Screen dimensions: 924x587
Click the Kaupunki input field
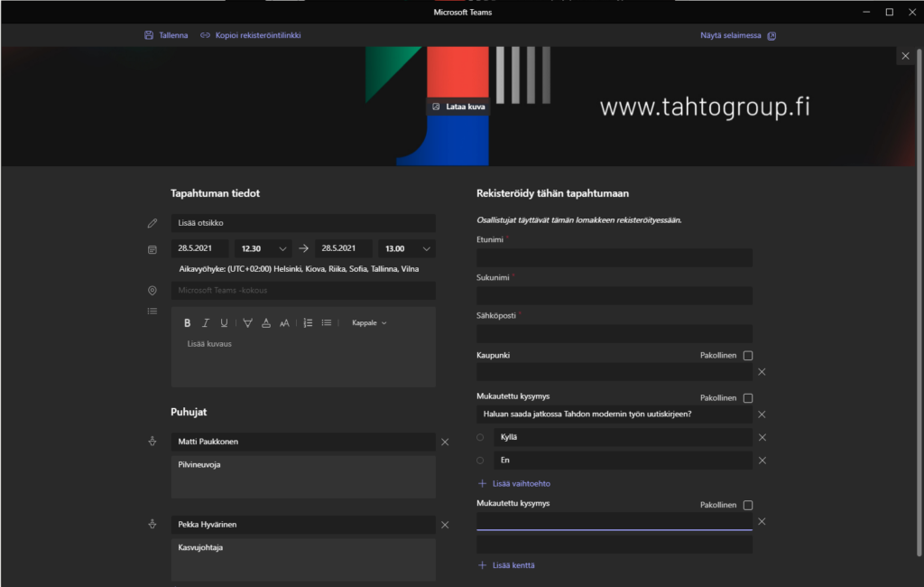coord(614,372)
